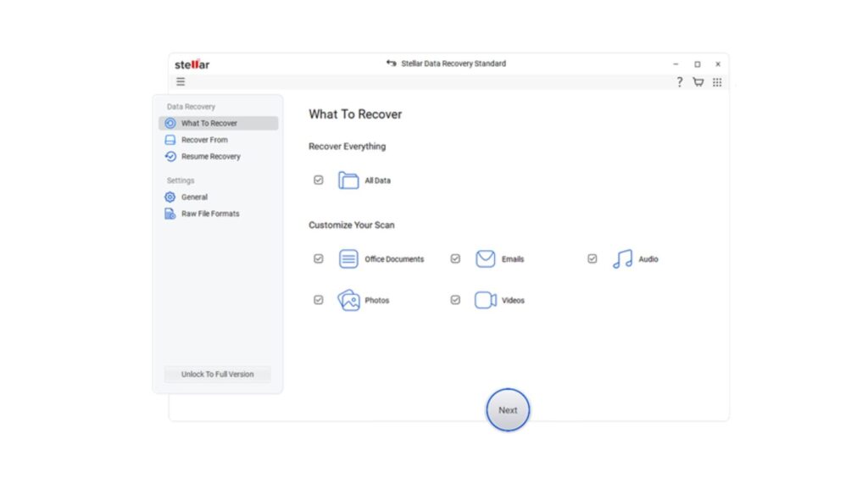868x489 pixels.
Task: Click the Photos picture icon
Action: (x=348, y=300)
